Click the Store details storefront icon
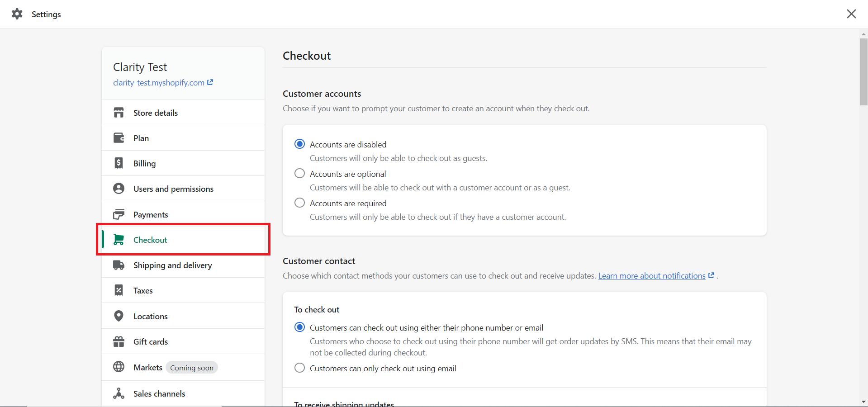 (x=119, y=113)
